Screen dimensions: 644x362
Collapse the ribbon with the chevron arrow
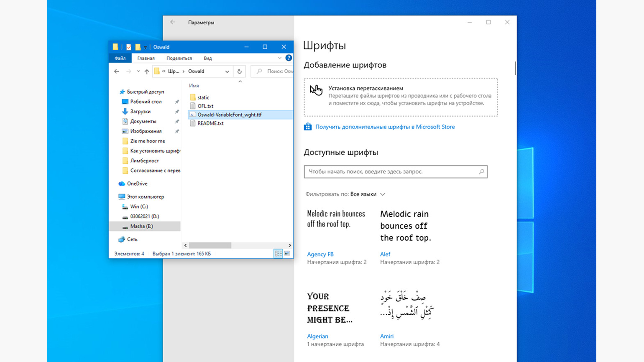[279, 58]
